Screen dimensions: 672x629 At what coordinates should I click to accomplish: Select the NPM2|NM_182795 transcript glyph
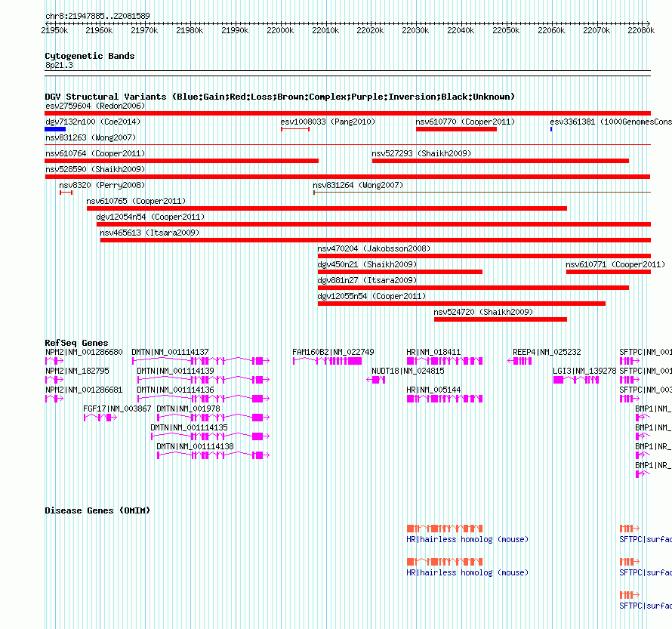click(x=54, y=380)
